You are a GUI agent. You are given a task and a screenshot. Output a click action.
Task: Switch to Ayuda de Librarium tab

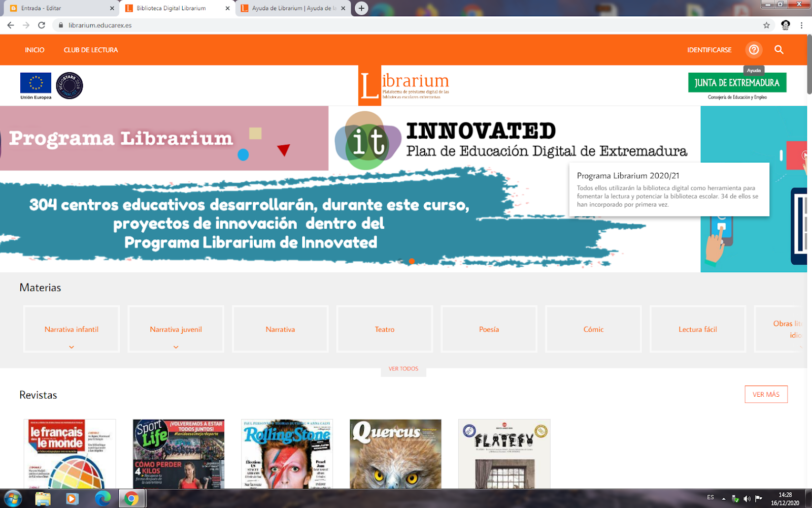[x=293, y=8]
